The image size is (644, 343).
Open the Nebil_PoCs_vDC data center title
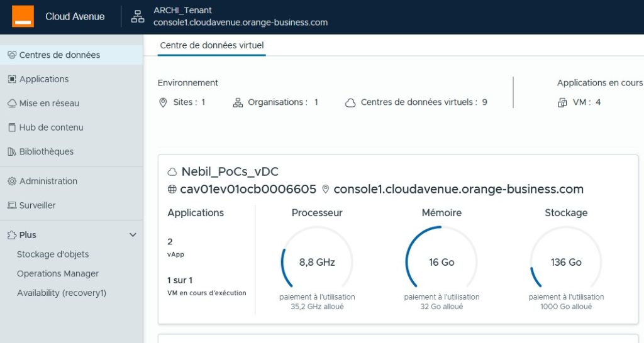click(230, 171)
